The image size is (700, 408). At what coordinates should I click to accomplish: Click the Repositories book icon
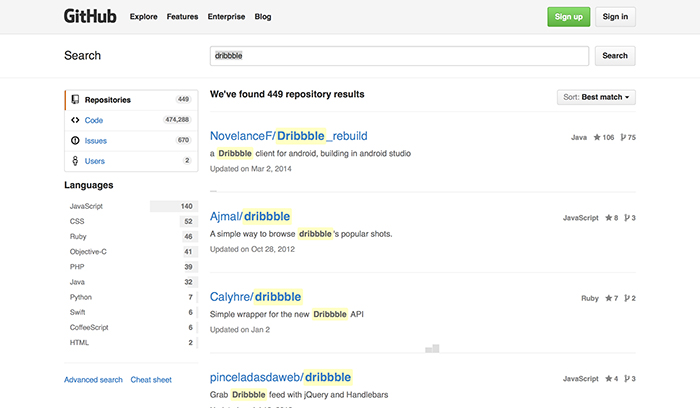75,100
